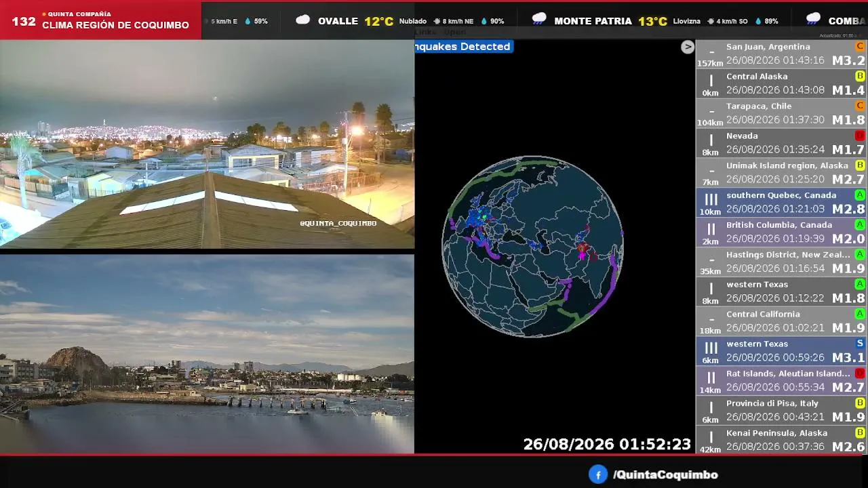Select the Unimak Island region, Alaska entry
The width and height of the screenshot is (868, 488).
click(x=781, y=173)
